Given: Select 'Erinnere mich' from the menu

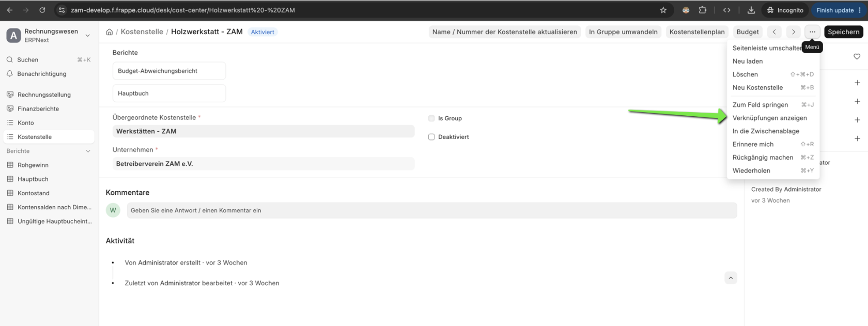Looking at the screenshot, I should (773, 144).
